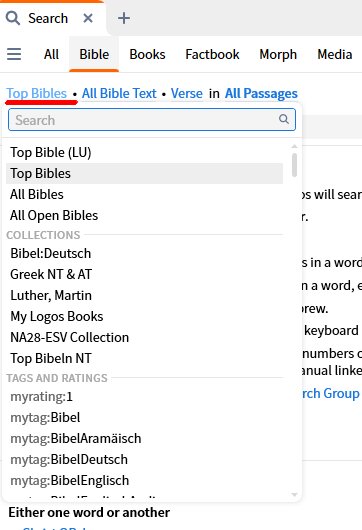Choose Top Bible (LU) from list
The width and height of the screenshot is (362, 530).
[144, 152]
